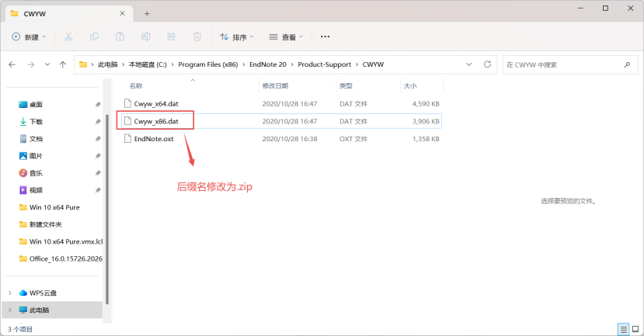Sort by 名称 column header

(136, 85)
